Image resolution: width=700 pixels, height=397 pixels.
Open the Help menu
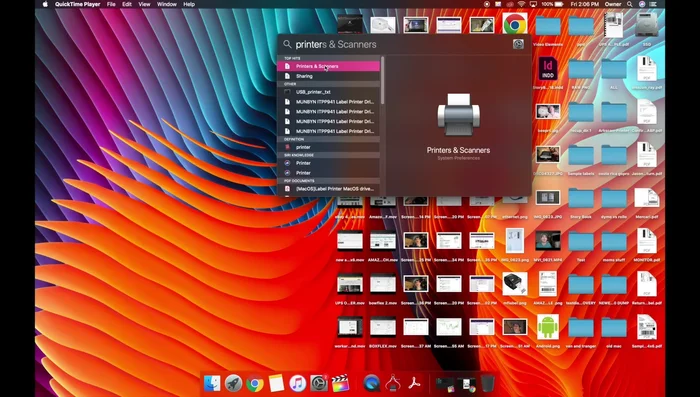coord(189,4)
